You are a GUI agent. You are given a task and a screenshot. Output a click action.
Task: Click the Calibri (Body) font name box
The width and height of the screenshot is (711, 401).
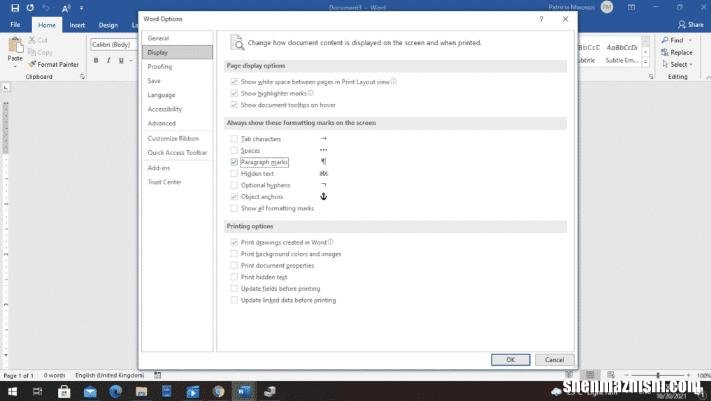pos(113,44)
